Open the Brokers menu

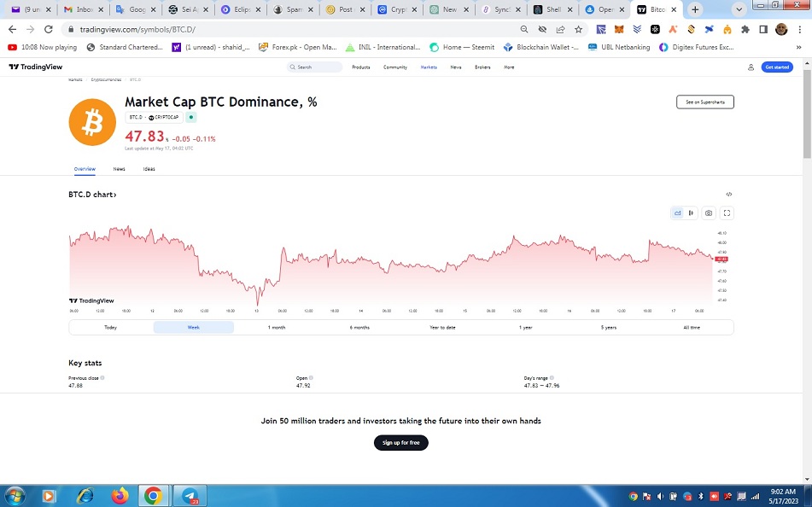[482, 67]
